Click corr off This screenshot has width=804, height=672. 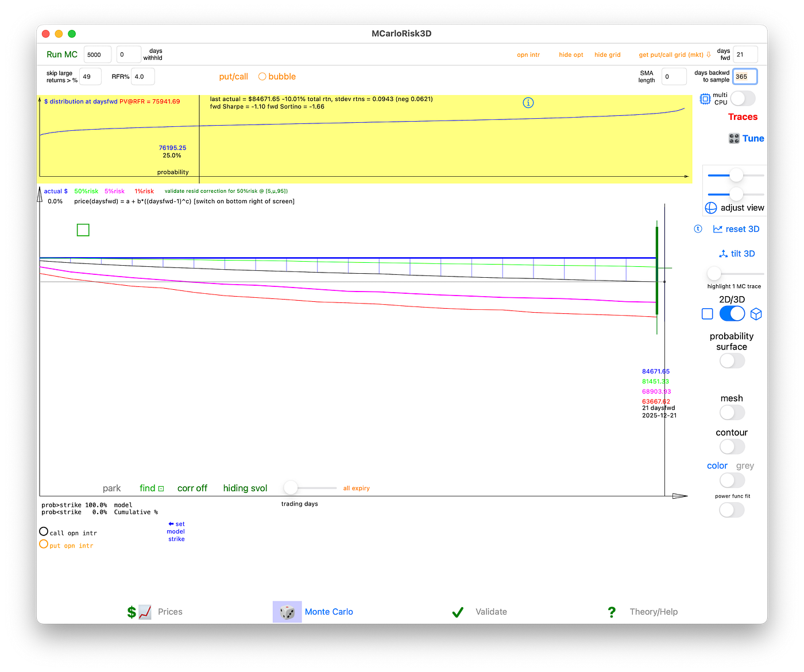pos(192,488)
